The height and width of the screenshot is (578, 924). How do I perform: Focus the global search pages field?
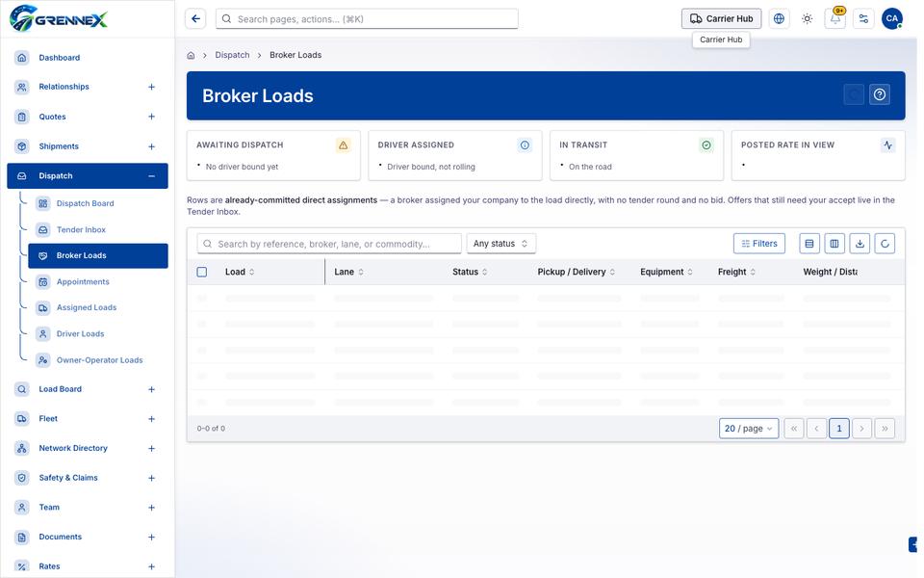tap(367, 19)
